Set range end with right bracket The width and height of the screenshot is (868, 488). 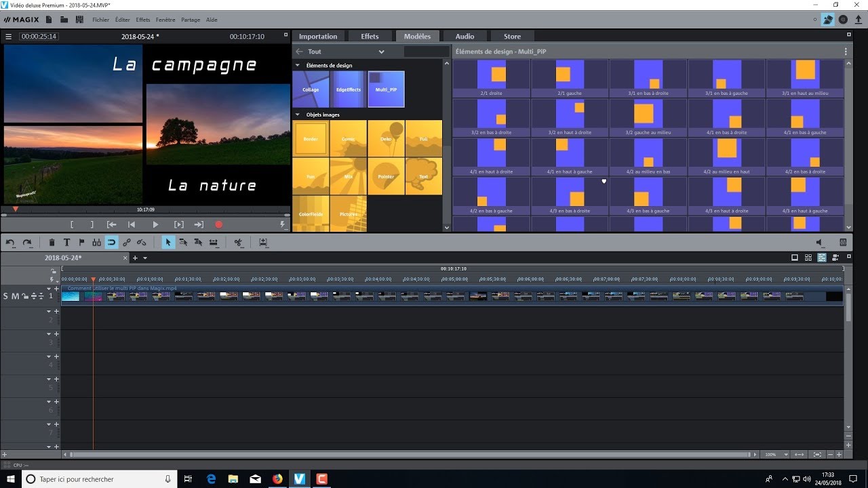pyautogui.click(x=92, y=224)
